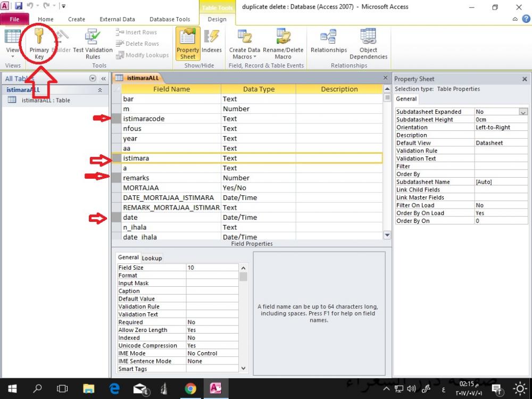Image resolution: width=532 pixels, height=399 pixels.
Task: Open the Subdatasheet Expanded dropdown
Action: [523, 112]
